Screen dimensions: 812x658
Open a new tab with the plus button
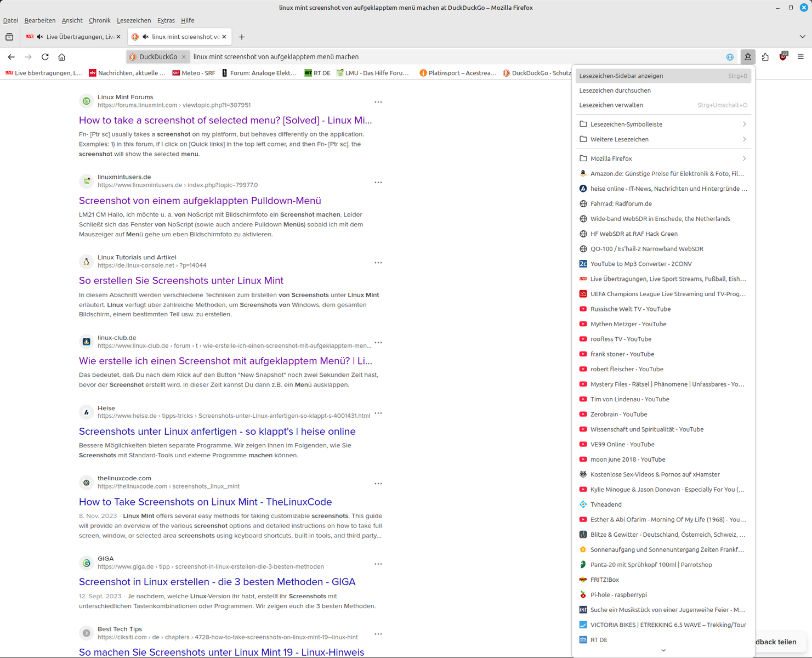[242, 37]
